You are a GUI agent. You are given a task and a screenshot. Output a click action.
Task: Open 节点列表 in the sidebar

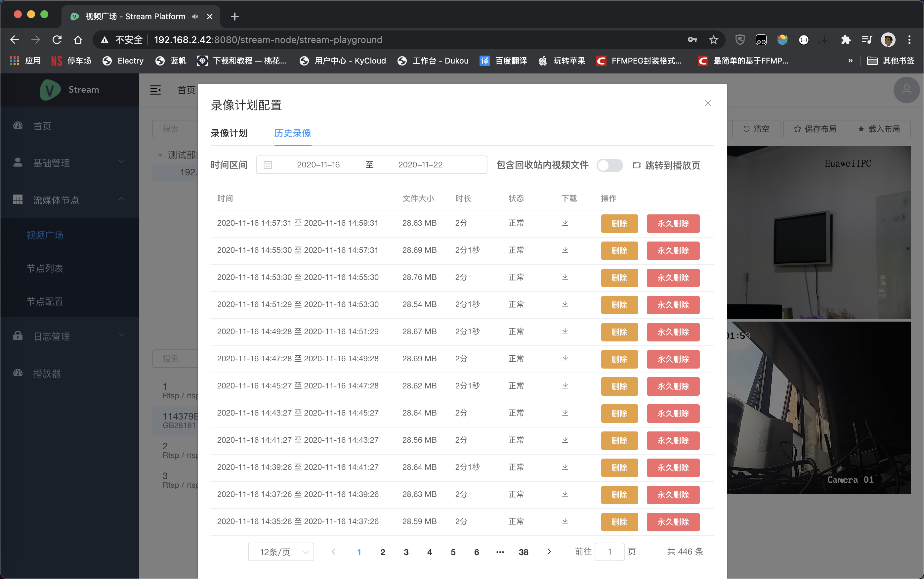point(45,268)
